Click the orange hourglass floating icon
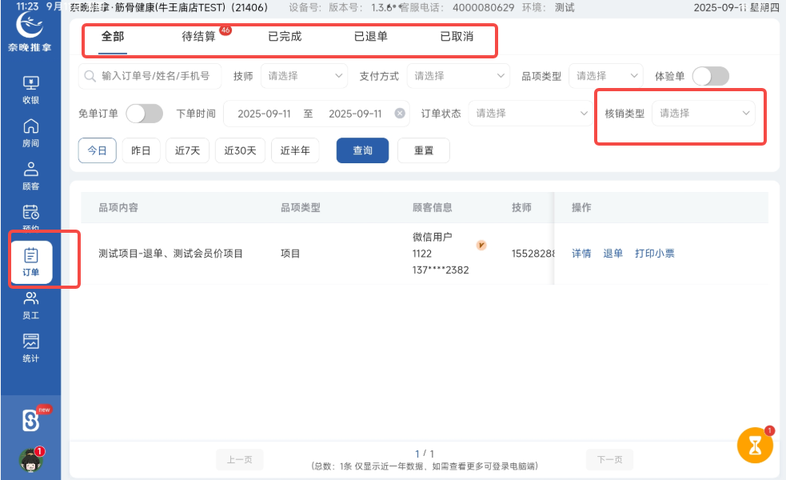The width and height of the screenshot is (786, 480). (755, 445)
